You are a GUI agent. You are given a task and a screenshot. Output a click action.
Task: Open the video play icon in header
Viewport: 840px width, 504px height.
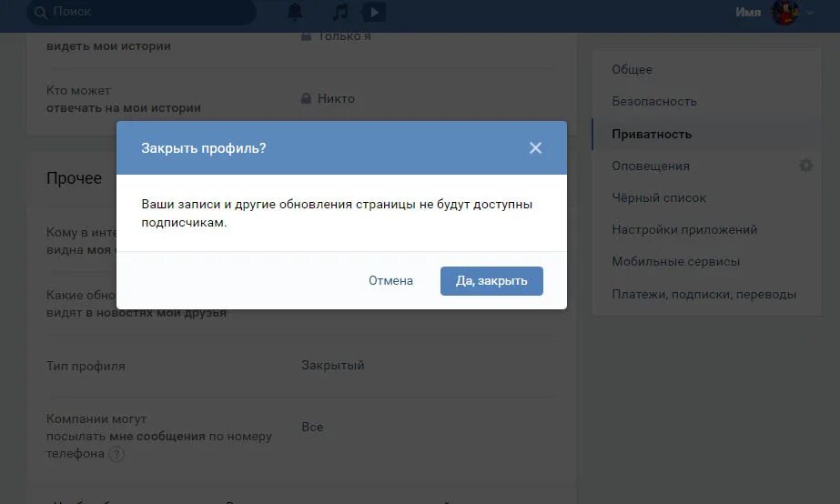click(x=374, y=12)
